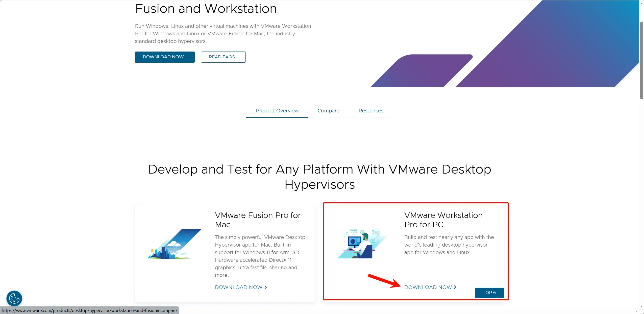Click DOWNLOAD NOW under Workstation Pro for PC
The height and width of the screenshot is (314, 644).
[428, 287]
